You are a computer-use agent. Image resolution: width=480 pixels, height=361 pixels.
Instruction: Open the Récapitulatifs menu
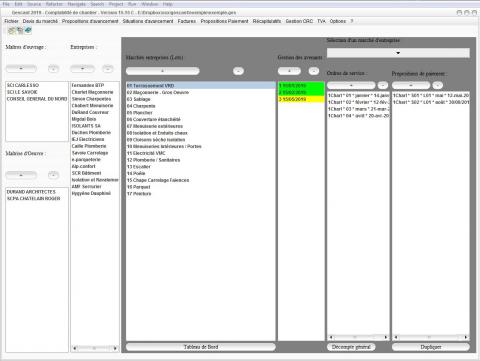[267, 21]
